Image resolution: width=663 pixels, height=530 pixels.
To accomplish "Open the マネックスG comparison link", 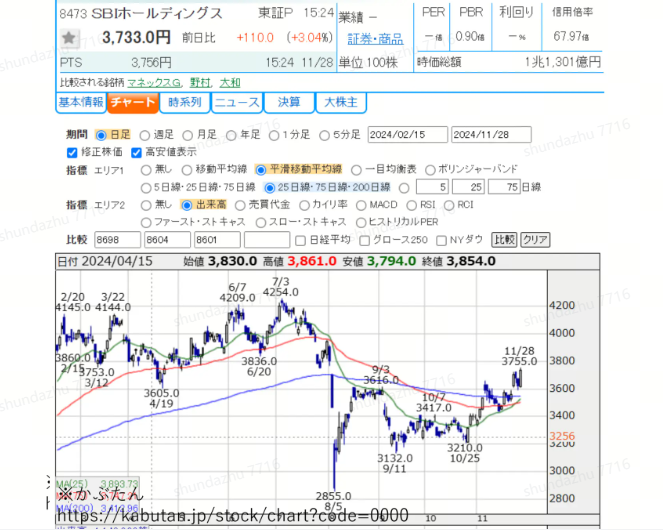I will point(154,83).
